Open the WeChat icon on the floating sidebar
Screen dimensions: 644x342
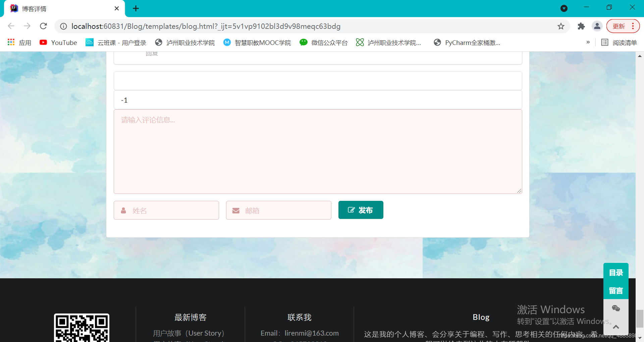coord(616,309)
